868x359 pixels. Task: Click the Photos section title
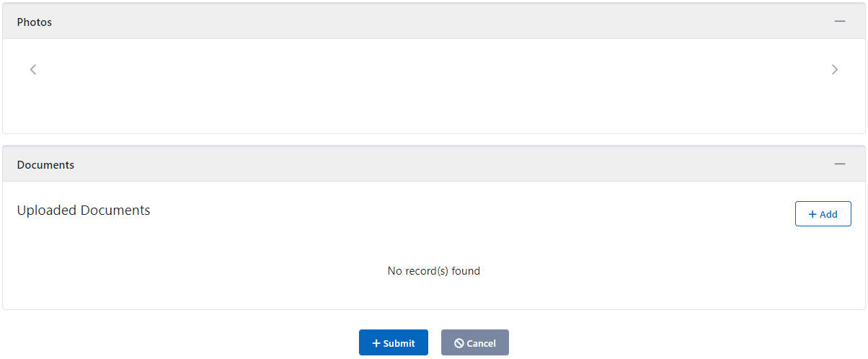35,22
